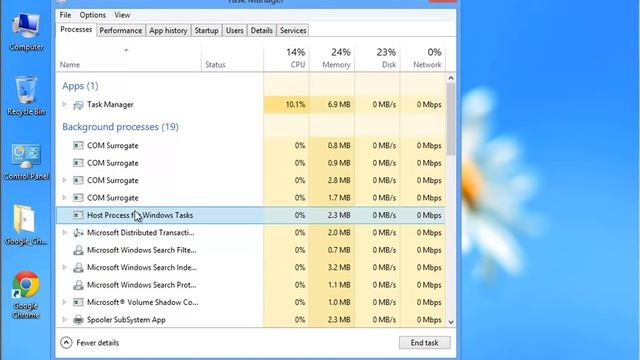The width and height of the screenshot is (640, 360).
Task: Click the 1.1 MB memory value
Action: 339,285
